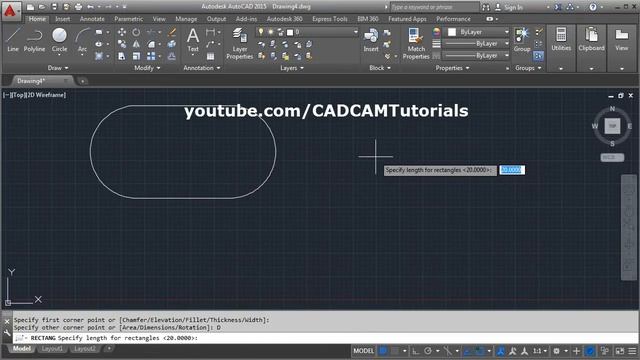The width and height of the screenshot is (640, 360).
Task: Toggle object snap tracking in status bar
Action: pyautogui.click(x=468, y=351)
